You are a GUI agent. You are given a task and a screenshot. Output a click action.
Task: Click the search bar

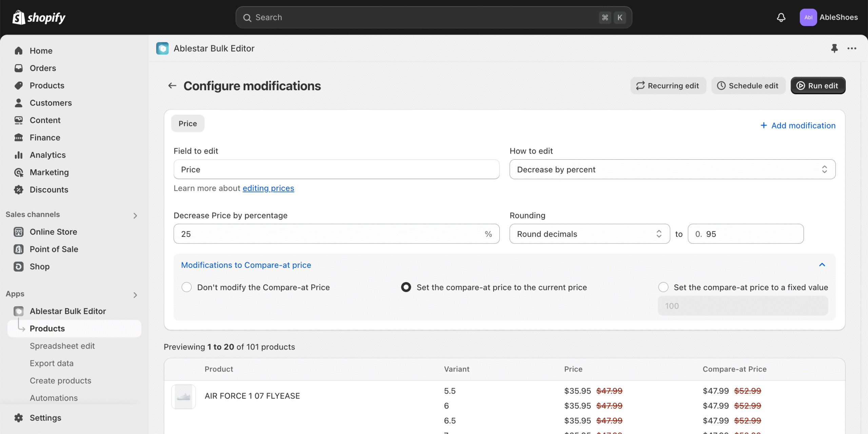pos(433,17)
